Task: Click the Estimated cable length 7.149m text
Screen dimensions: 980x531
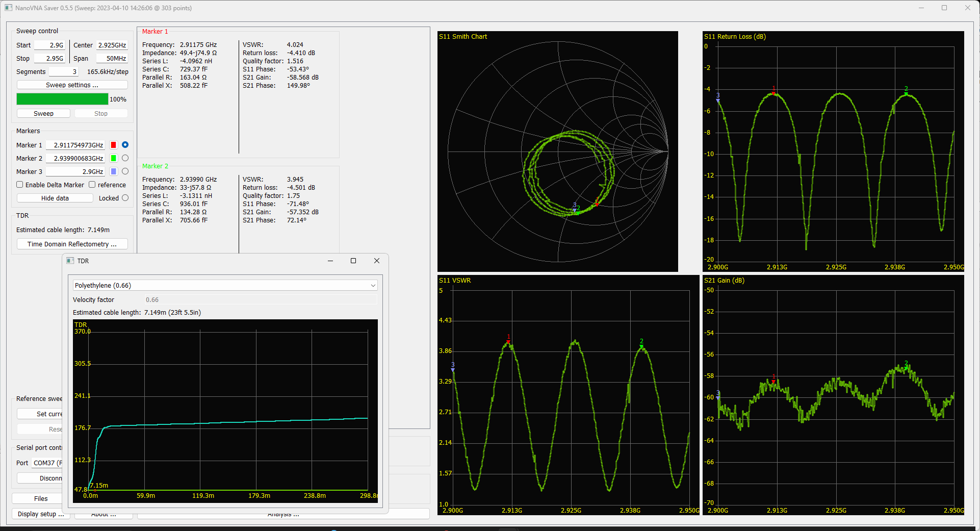Action: coord(63,230)
